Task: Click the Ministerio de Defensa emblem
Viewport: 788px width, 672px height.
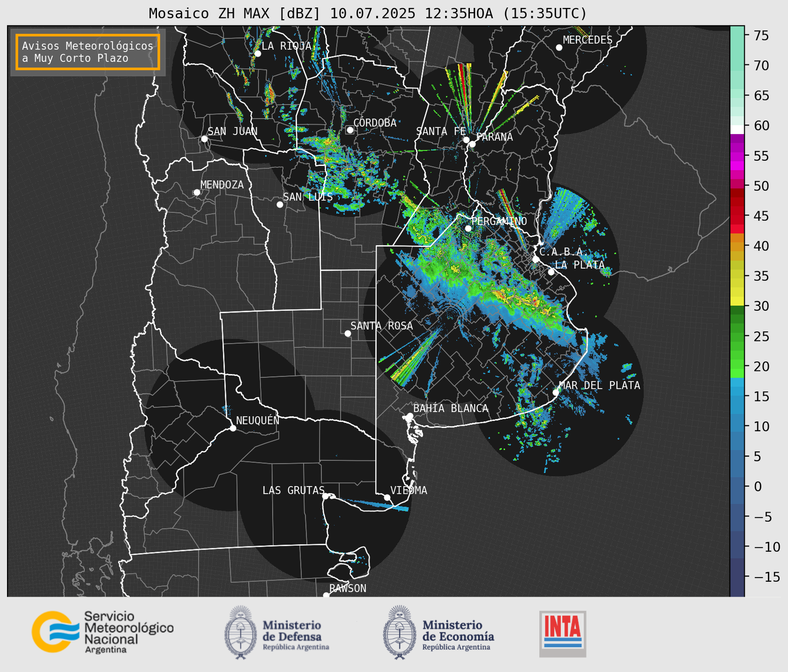Action: coord(241,633)
